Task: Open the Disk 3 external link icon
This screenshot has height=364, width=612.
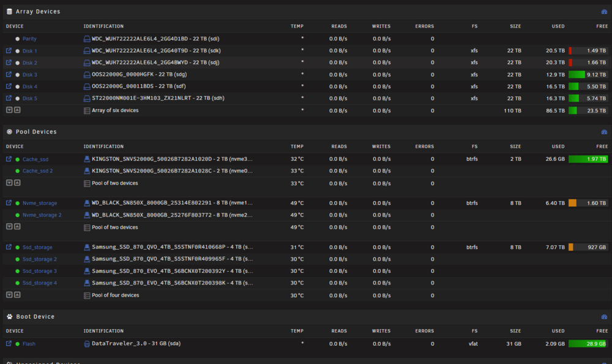Action: click(9, 75)
